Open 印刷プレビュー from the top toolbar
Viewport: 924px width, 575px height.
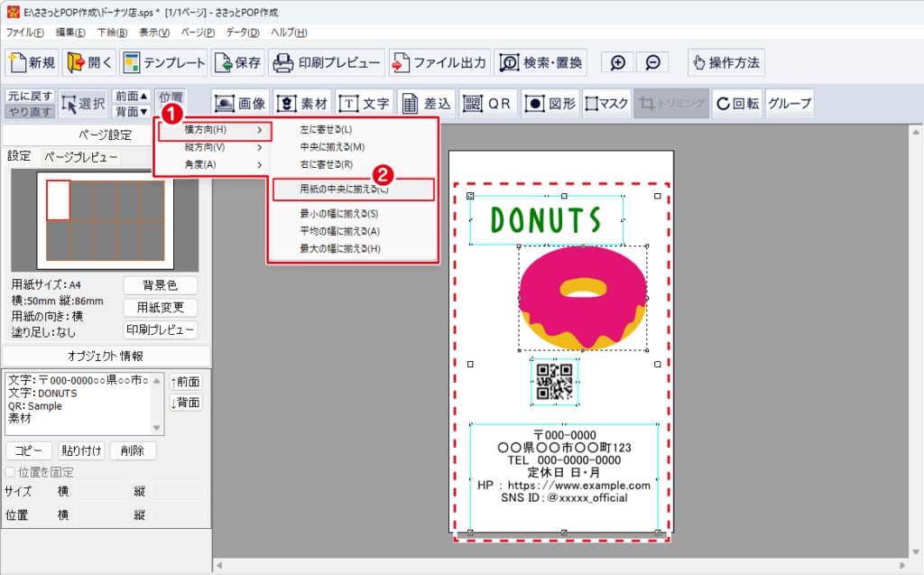click(326, 63)
